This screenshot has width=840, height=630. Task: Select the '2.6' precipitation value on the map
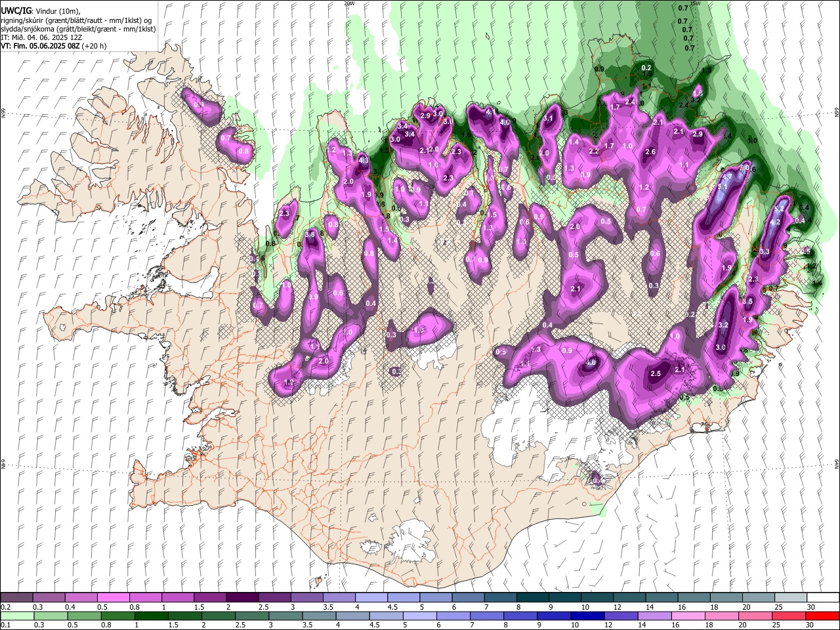(650, 152)
